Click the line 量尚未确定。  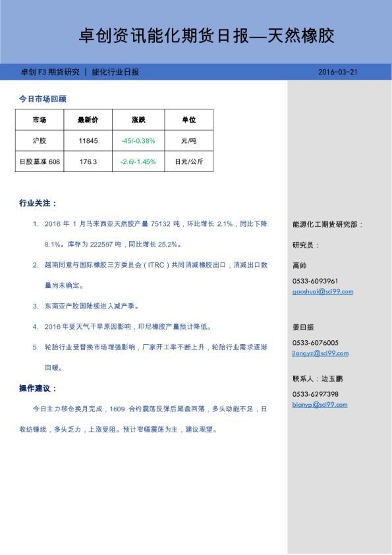click(65, 285)
